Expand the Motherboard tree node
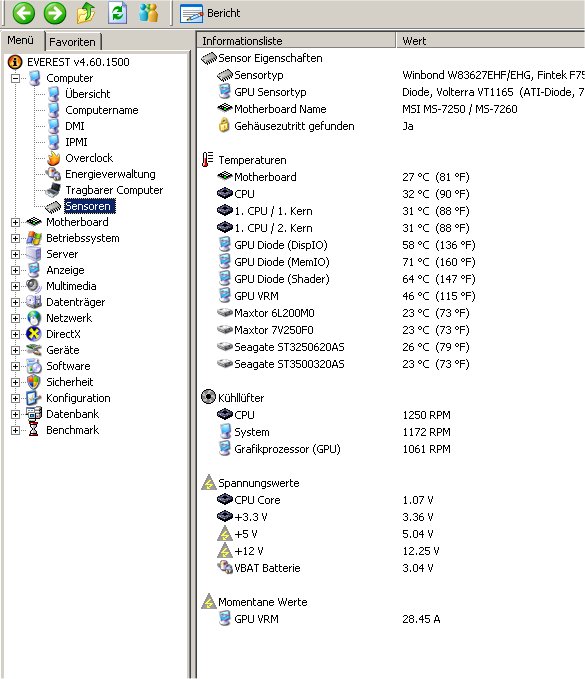 [16, 222]
